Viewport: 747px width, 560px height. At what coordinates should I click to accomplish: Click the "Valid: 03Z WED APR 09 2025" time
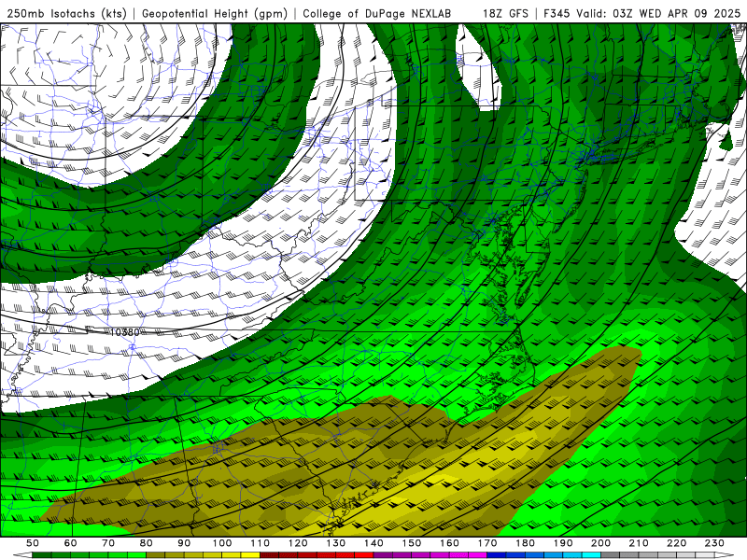pyautogui.click(x=658, y=14)
